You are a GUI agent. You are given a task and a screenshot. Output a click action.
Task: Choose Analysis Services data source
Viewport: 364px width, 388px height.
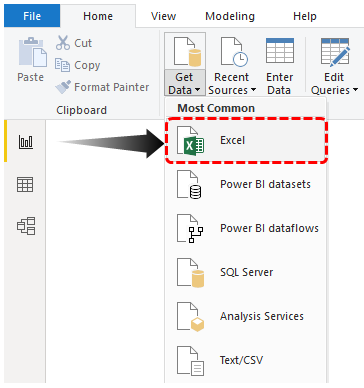[x=246, y=316]
